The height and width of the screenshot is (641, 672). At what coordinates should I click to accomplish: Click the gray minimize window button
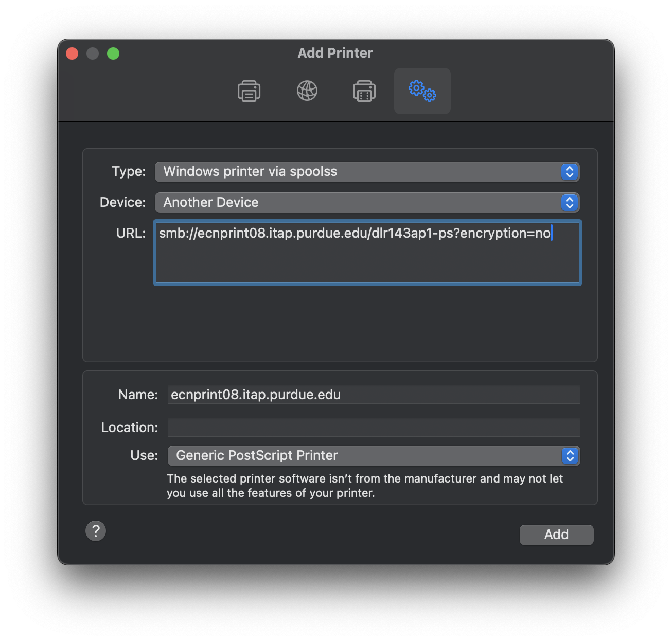93,54
